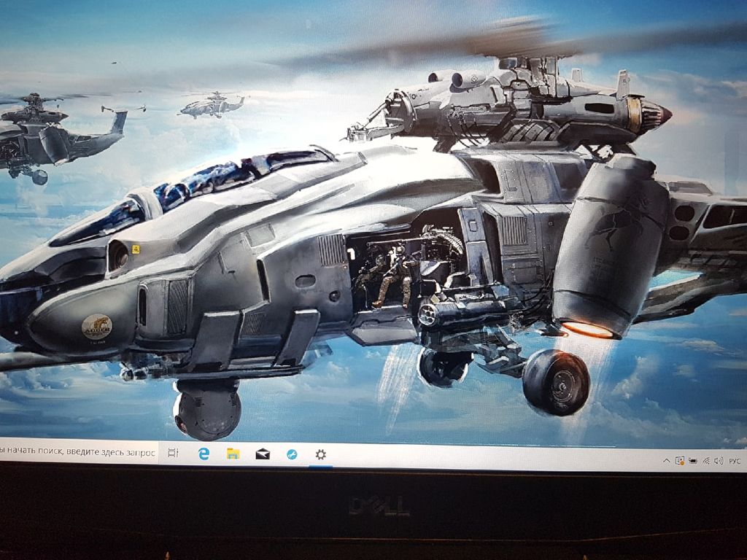Open the Mail app envelope icon
747x560 pixels.
[263, 454]
